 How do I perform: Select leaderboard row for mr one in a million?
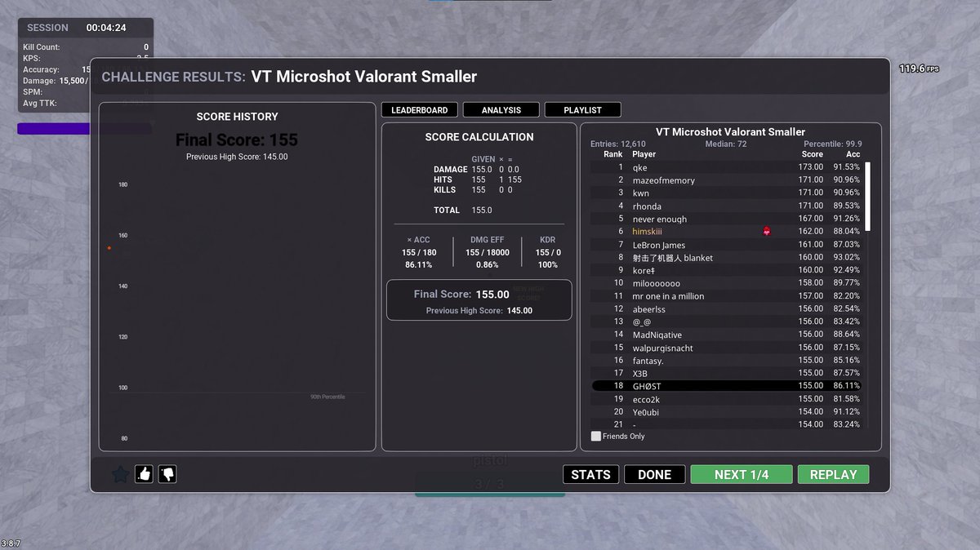point(727,296)
